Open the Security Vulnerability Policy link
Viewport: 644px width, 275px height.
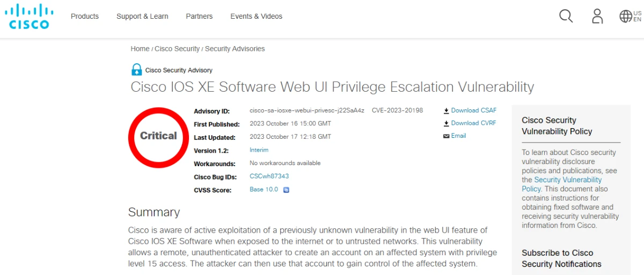[x=567, y=180]
